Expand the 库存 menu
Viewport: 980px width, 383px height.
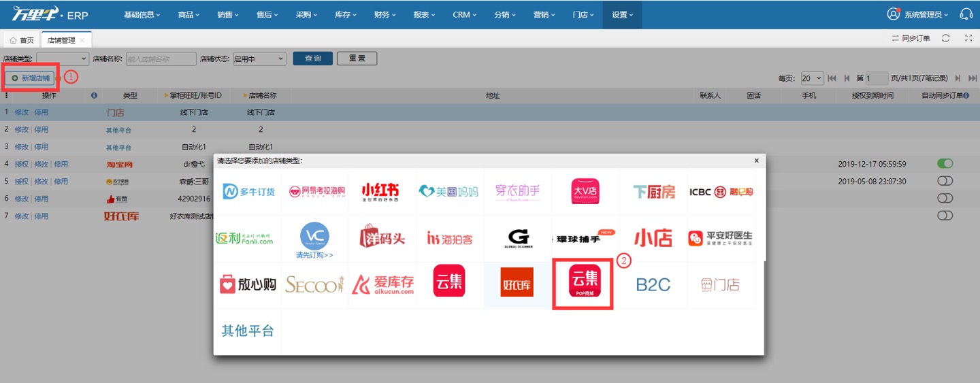(346, 14)
